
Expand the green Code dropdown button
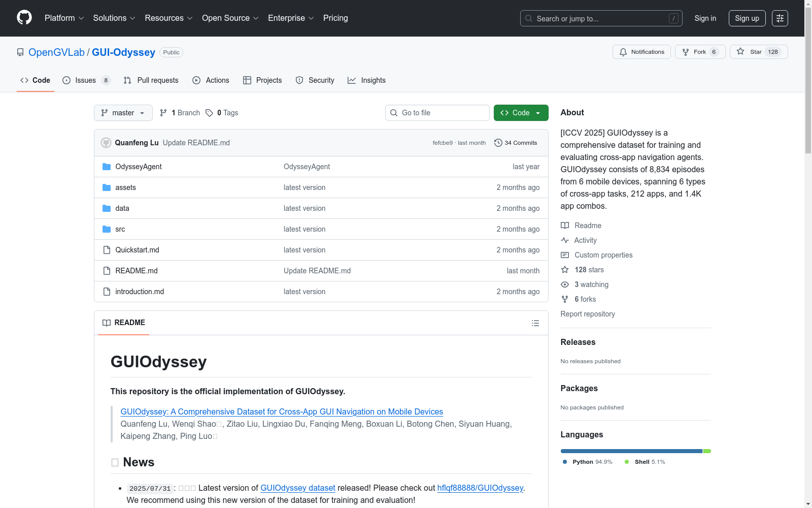click(x=521, y=113)
